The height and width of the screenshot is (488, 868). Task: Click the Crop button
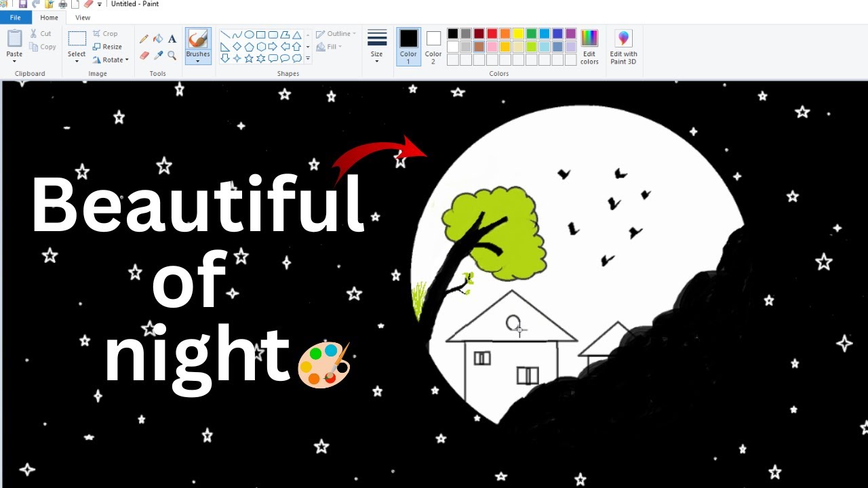point(105,33)
